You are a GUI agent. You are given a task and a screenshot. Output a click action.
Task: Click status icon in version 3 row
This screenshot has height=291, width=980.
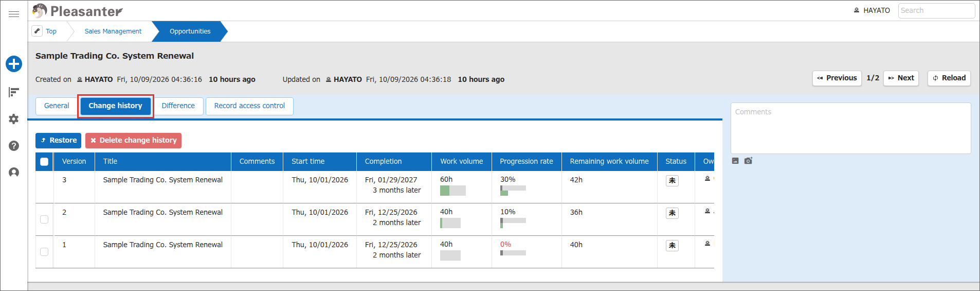click(672, 180)
